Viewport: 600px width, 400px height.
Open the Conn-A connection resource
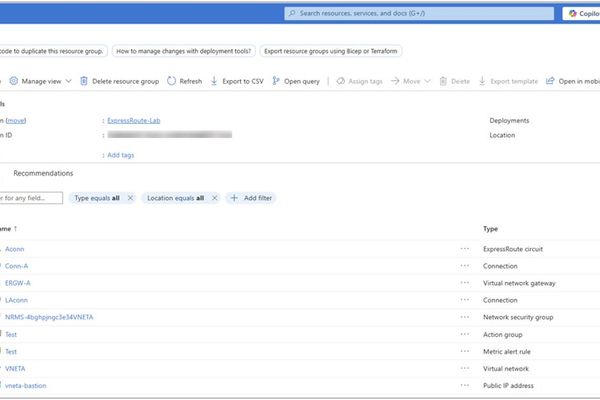click(x=16, y=266)
